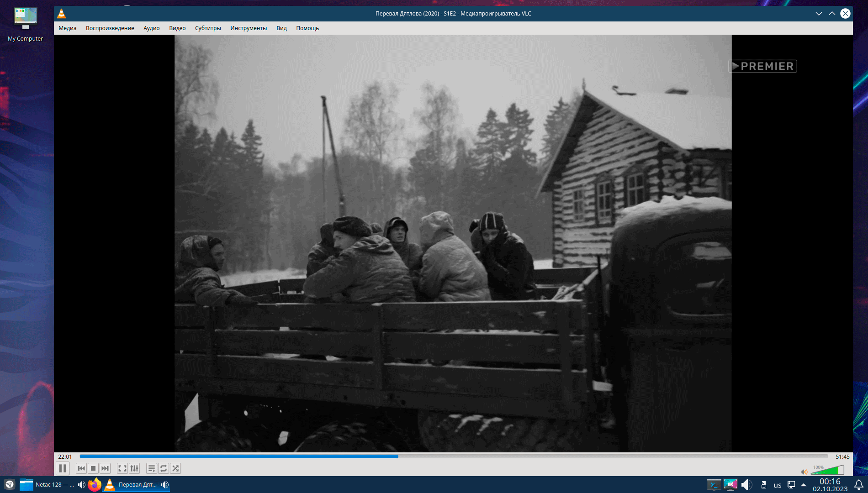Open the clock and calendar widget

click(x=830, y=485)
